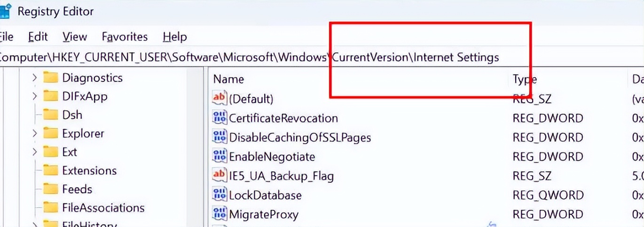Click the Registry Editor app icon

(5, 11)
